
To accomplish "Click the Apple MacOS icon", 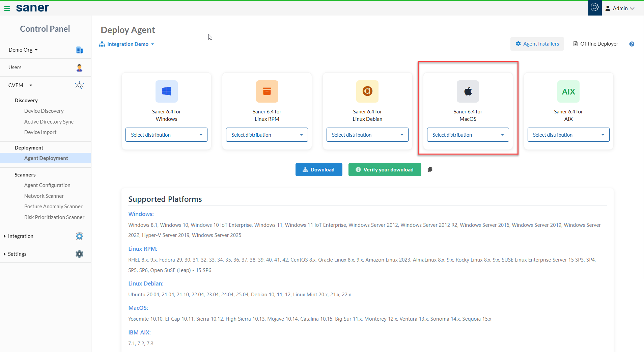I will tap(468, 91).
